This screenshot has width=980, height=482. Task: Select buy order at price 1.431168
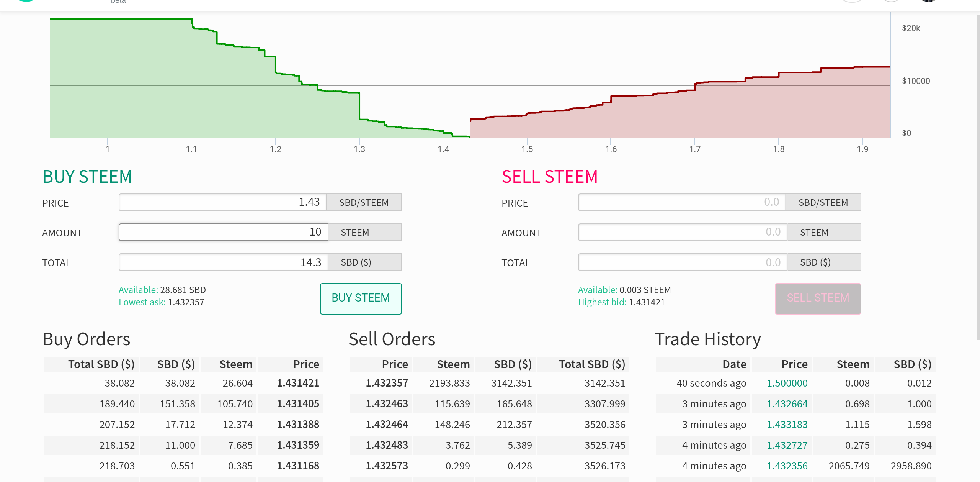coord(183,466)
